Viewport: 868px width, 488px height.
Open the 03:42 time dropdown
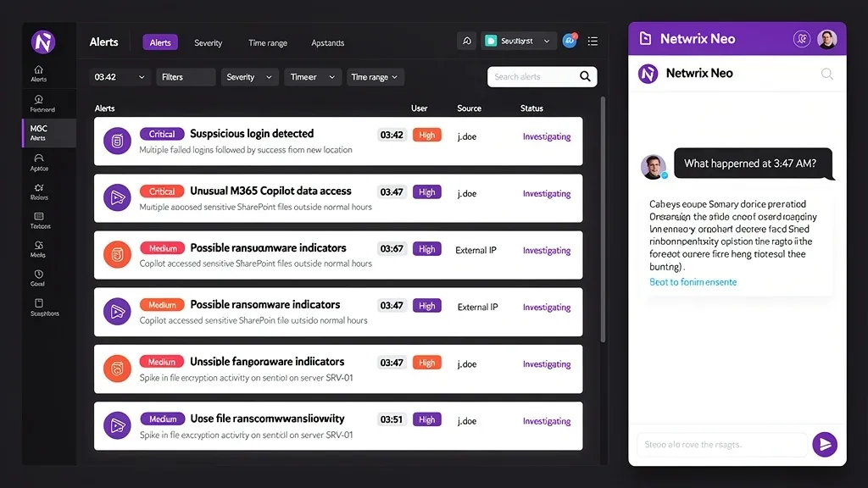pos(119,77)
